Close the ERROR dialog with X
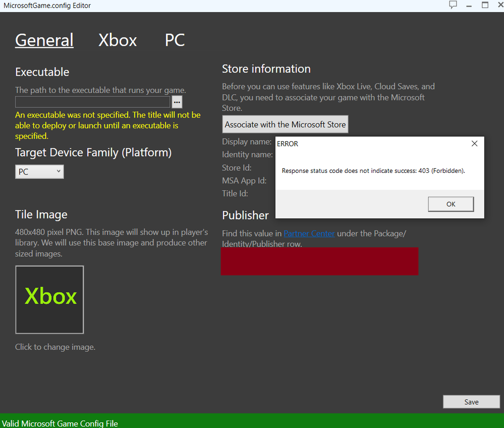This screenshot has height=428, width=504. coord(474,144)
